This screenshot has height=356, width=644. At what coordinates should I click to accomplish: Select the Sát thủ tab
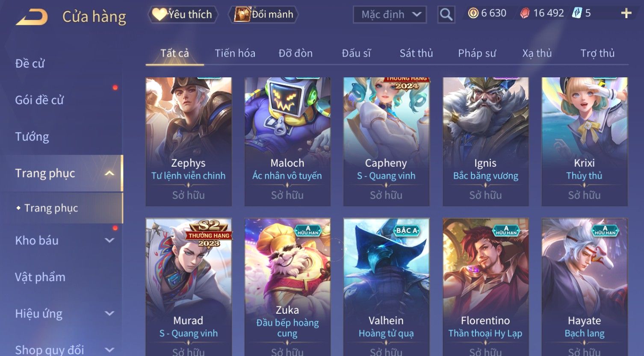tap(416, 53)
